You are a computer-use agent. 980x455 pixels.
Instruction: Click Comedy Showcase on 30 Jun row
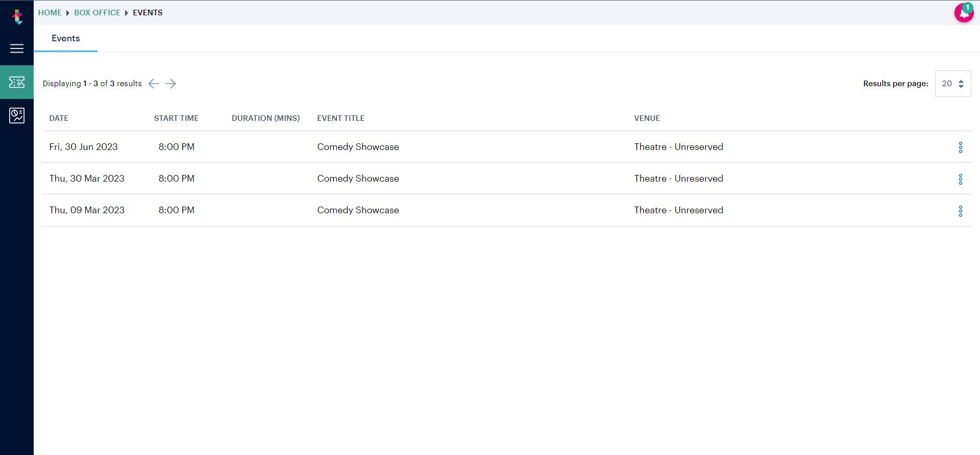(x=358, y=147)
